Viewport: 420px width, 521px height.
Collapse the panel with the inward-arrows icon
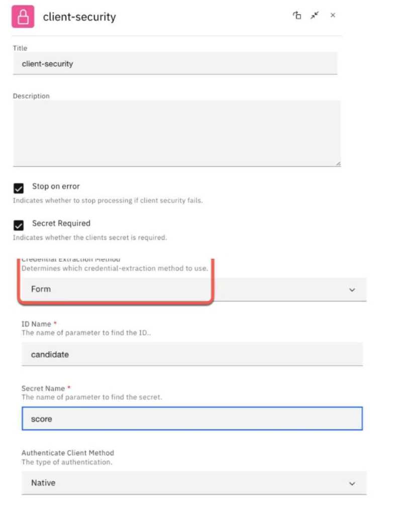314,16
